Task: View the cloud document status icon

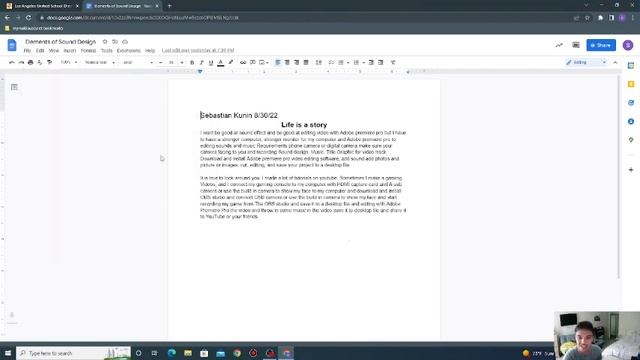Action: 125,42
